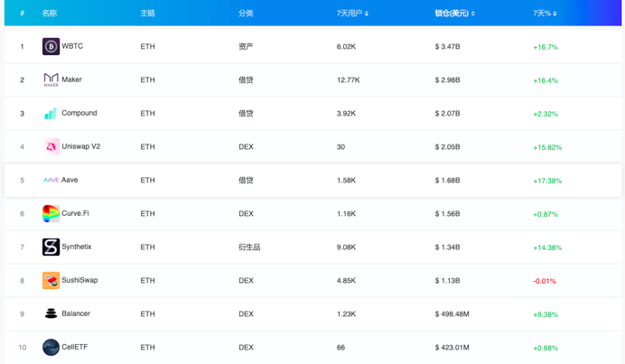Click 6.02K users value for WBTC
The image size is (625, 364).
pos(346,47)
